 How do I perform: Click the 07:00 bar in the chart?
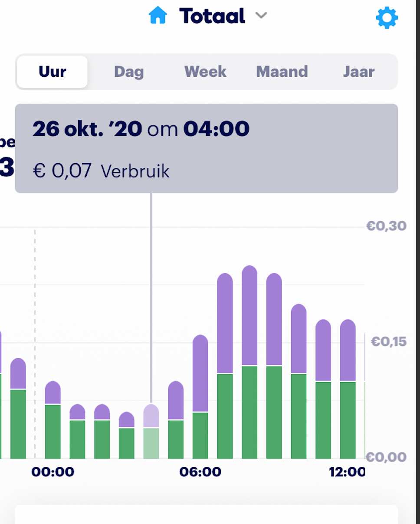click(x=225, y=366)
